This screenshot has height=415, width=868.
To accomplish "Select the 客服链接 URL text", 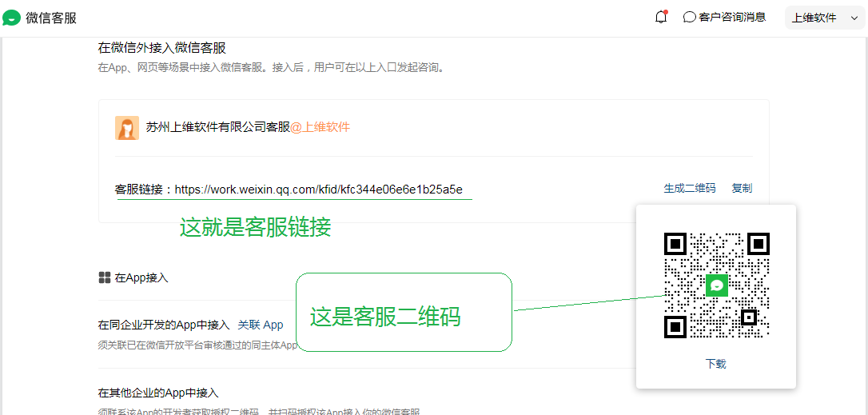I will coord(319,189).
